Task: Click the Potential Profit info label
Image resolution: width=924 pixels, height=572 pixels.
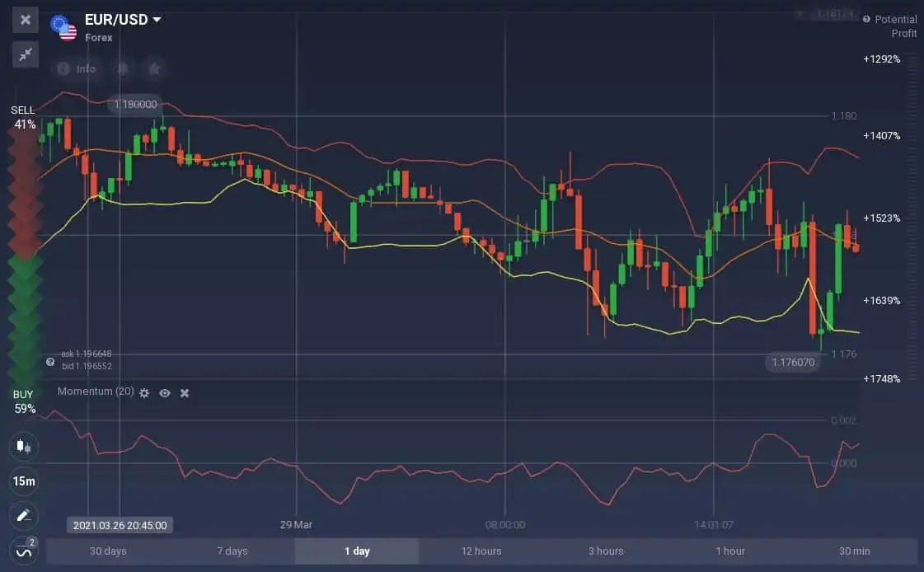Action: pyautogui.click(x=890, y=26)
